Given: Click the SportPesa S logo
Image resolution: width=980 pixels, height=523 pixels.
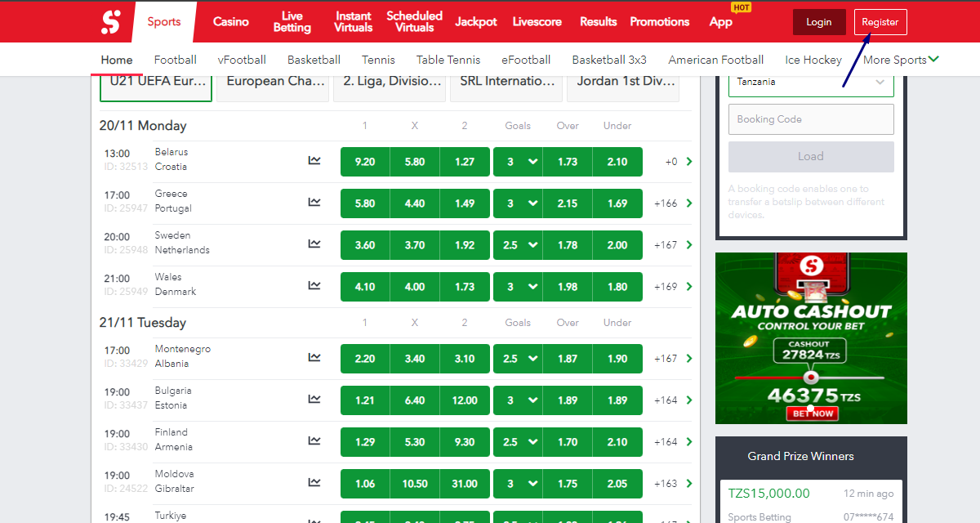Looking at the screenshot, I should [110, 21].
